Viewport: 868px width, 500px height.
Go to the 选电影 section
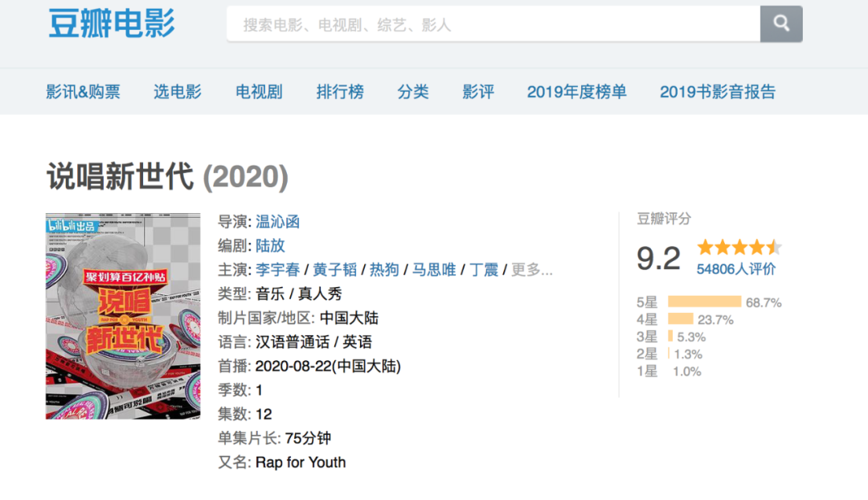(178, 92)
